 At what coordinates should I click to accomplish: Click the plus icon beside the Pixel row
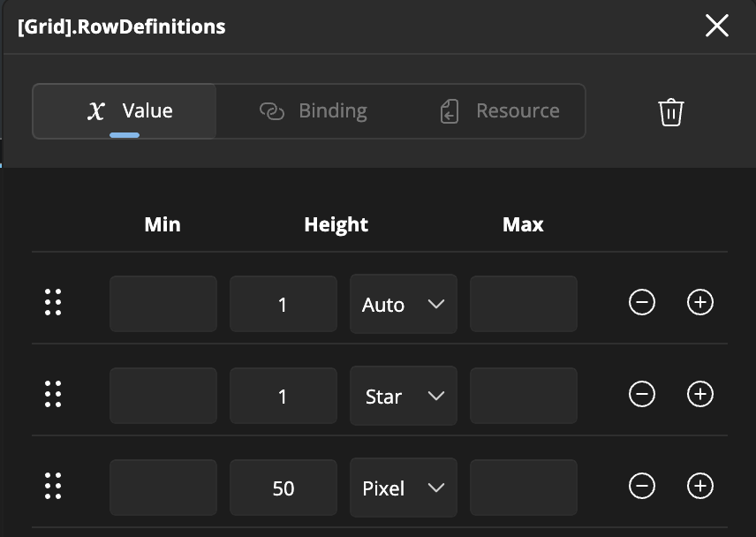699,487
